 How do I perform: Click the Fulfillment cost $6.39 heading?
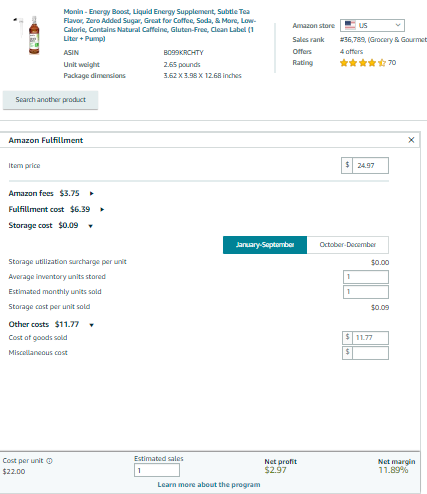(49, 209)
